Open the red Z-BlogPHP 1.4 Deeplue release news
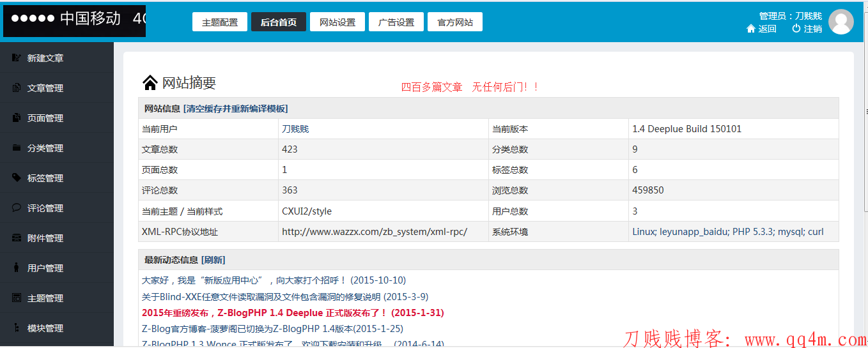 [x=293, y=313]
